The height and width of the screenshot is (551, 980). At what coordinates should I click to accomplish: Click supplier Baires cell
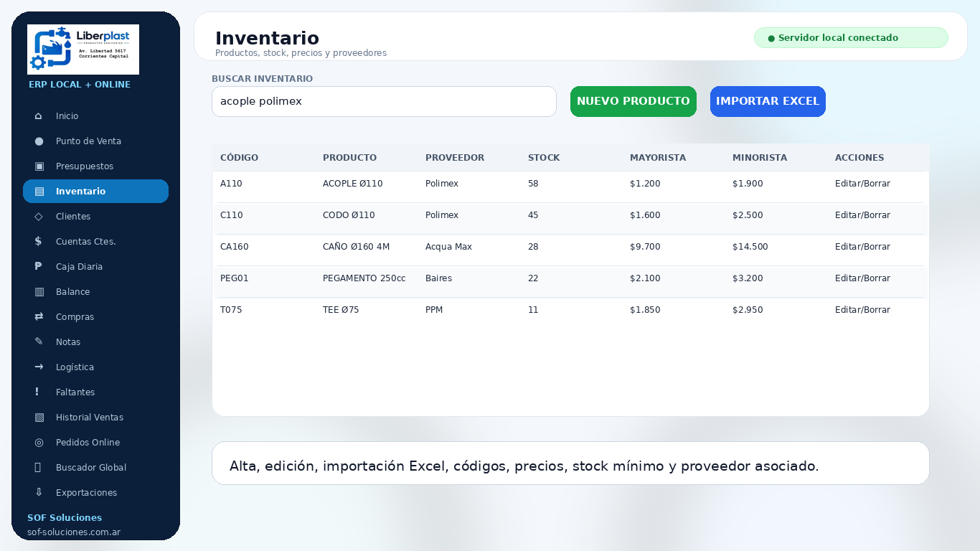[x=438, y=278]
